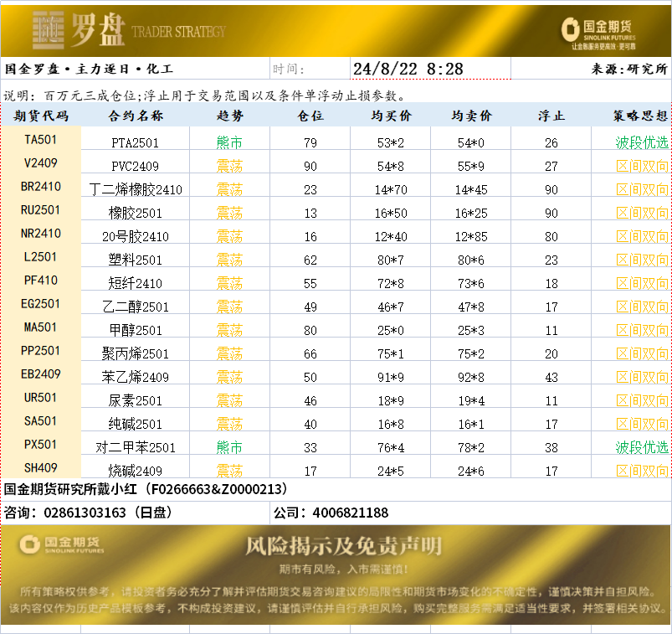Click contract name 乙二醇2501
This screenshot has height=634, width=672.
point(136,307)
